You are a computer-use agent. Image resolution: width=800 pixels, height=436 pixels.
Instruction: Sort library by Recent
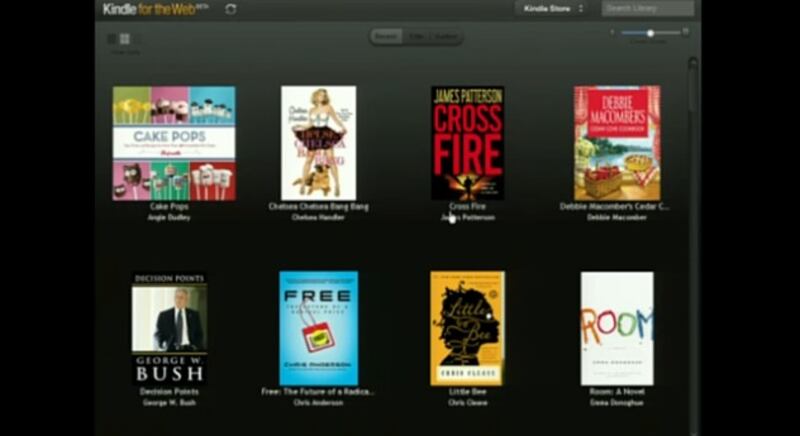coord(386,37)
